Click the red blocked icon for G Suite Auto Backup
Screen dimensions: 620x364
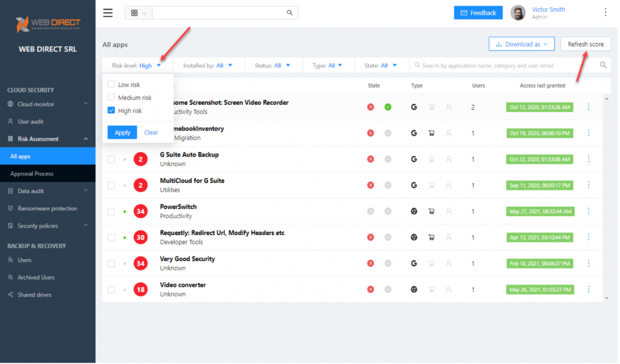tap(371, 159)
